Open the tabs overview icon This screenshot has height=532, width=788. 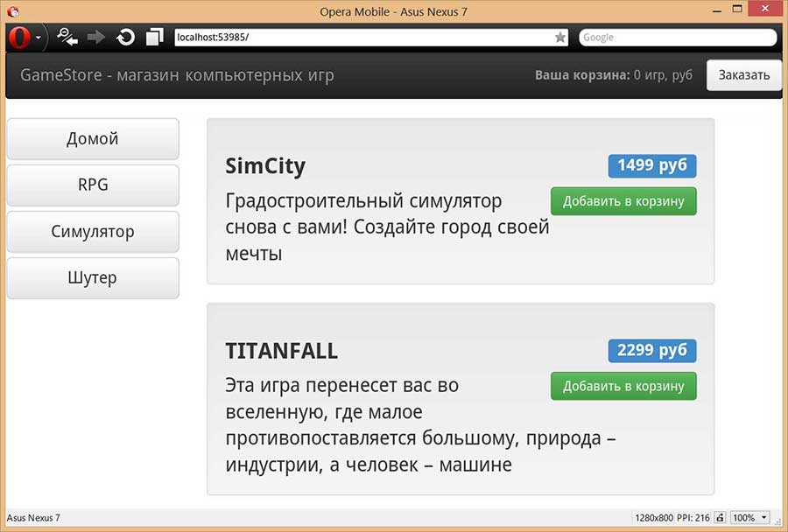pyautogui.click(x=155, y=37)
